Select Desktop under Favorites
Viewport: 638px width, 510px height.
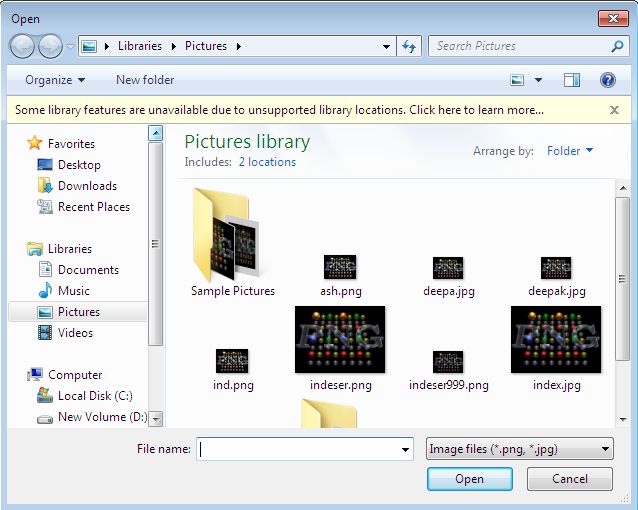(x=69, y=164)
